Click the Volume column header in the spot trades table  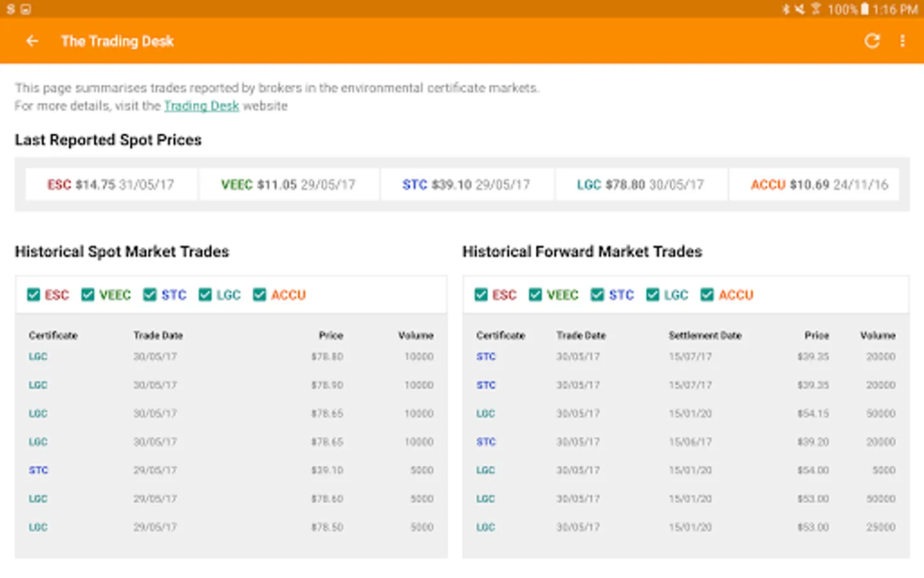click(x=416, y=335)
